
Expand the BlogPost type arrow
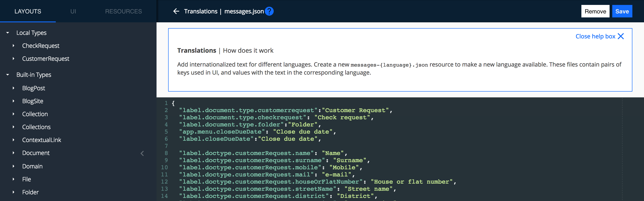point(13,88)
